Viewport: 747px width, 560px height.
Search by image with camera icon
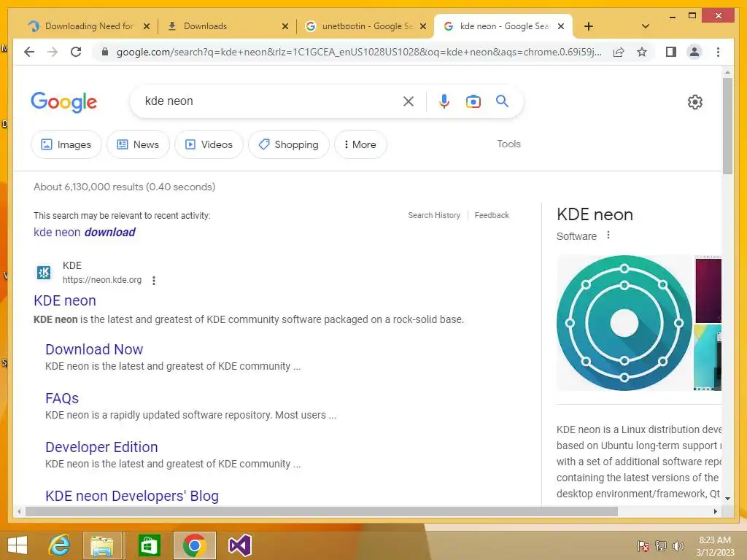click(x=473, y=101)
